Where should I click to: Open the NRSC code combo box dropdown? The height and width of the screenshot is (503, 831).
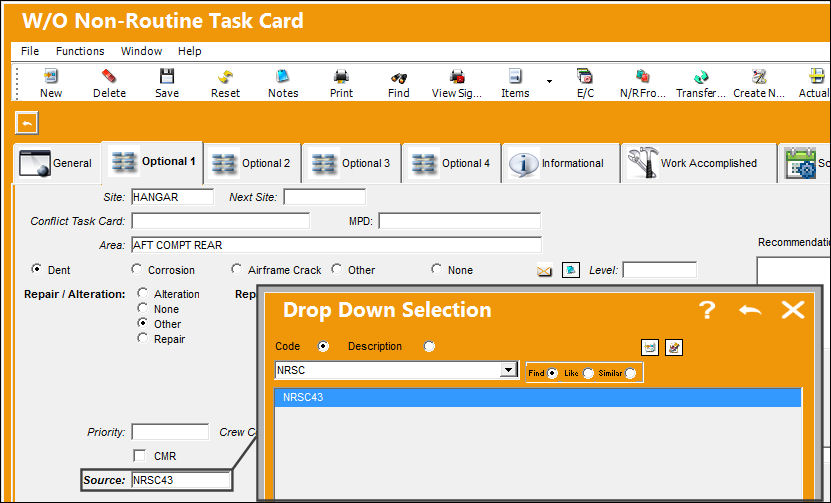click(509, 370)
